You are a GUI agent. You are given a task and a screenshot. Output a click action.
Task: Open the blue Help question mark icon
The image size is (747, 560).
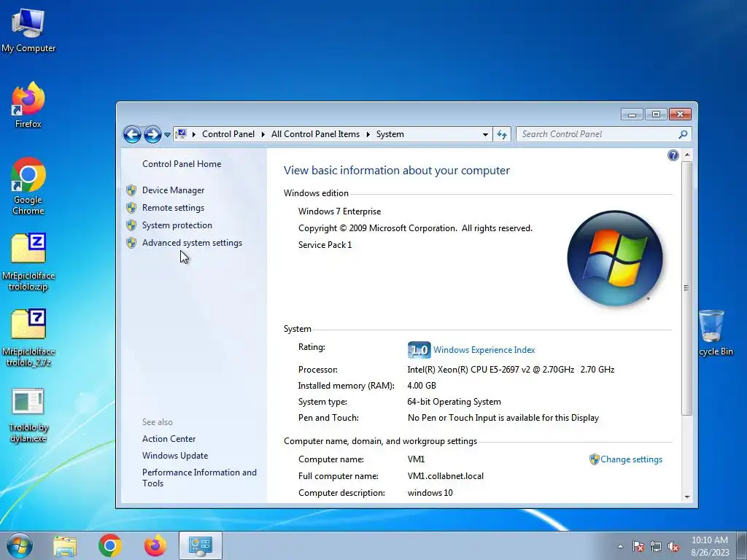[x=673, y=155]
